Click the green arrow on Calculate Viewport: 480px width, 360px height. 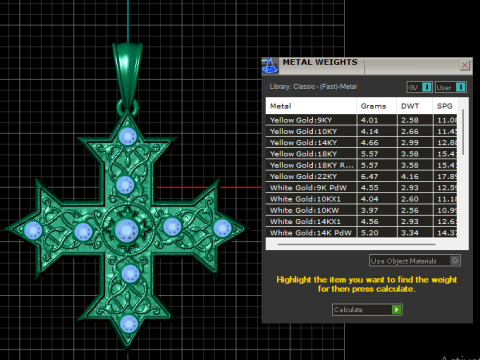pos(396,310)
